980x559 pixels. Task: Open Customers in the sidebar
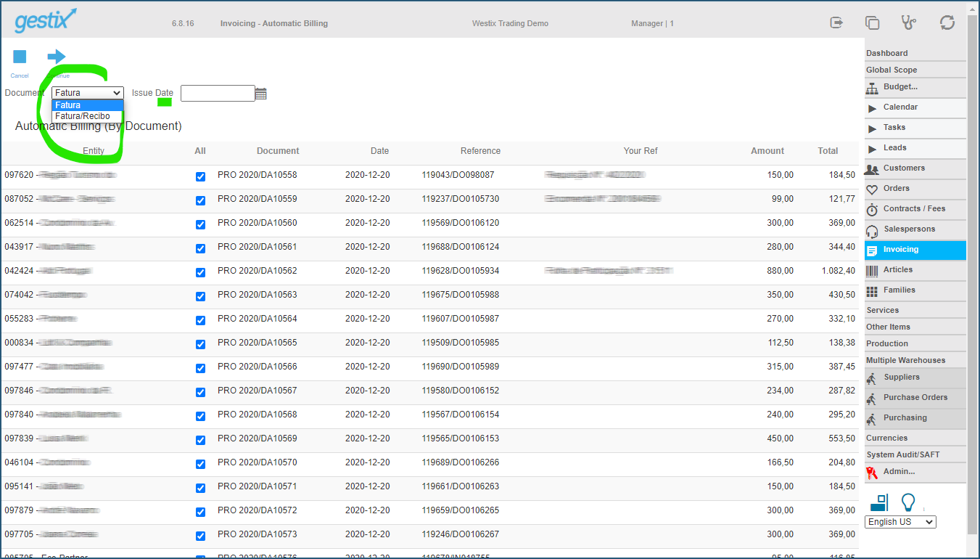click(915, 168)
